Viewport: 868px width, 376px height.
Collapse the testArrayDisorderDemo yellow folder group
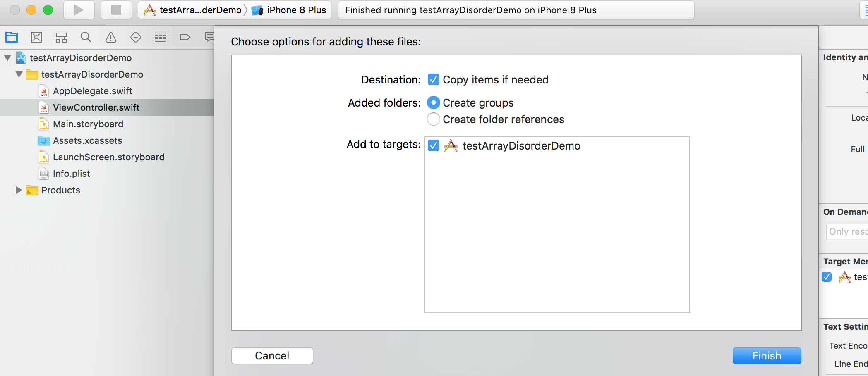coord(19,74)
